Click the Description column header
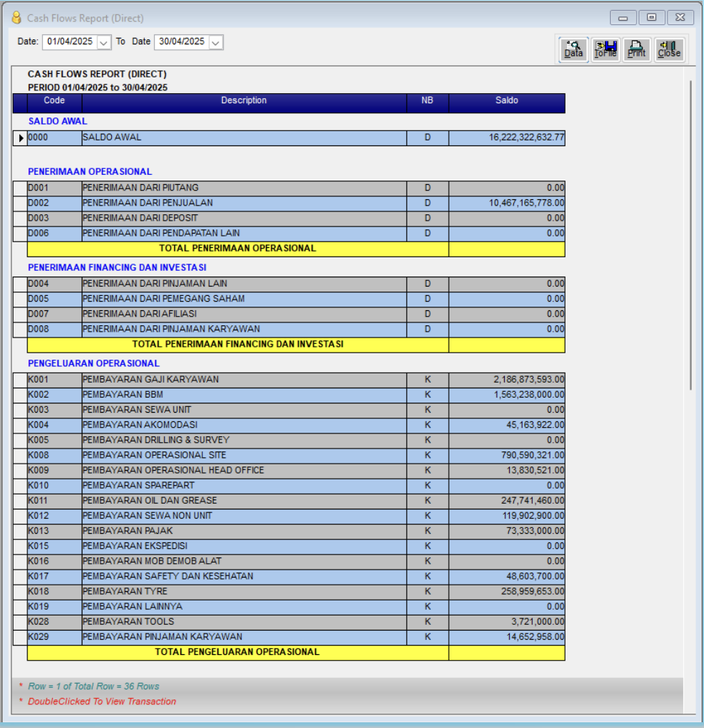Image resolution: width=704 pixels, height=728 pixels. pyautogui.click(x=244, y=101)
